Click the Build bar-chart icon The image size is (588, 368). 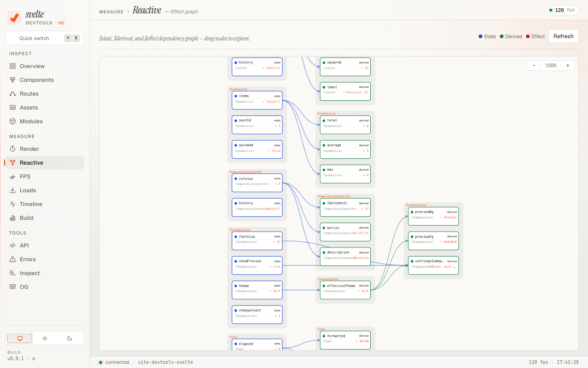click(x=13, y=218)
